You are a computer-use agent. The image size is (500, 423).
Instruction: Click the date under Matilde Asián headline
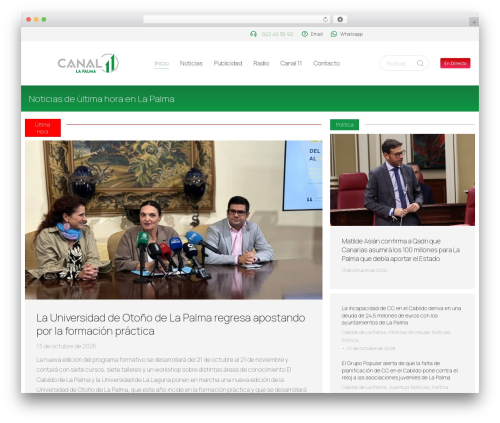pyautogui.click(x=364, y=270)
